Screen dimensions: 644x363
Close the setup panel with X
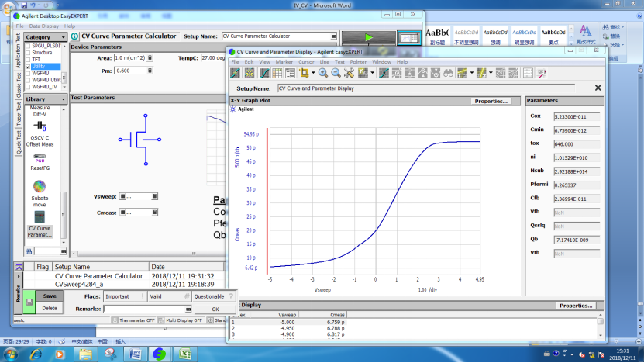pyautogui.click(x=598, y=88)
